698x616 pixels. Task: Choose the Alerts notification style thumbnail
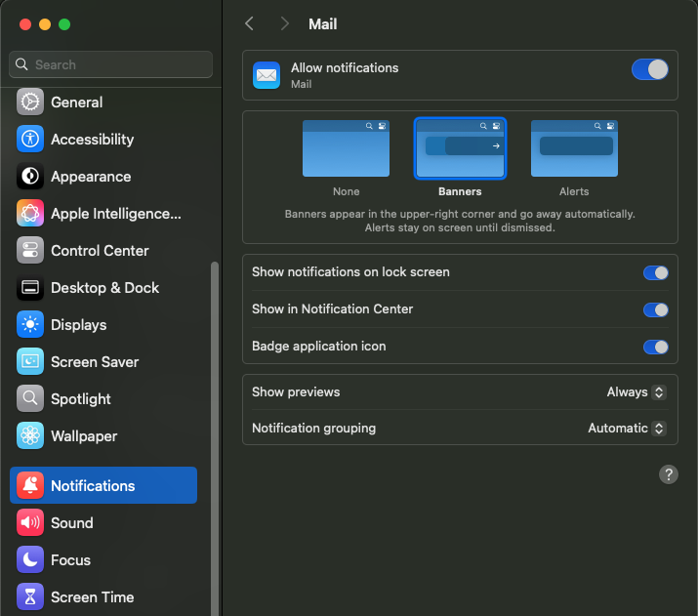pyautogui.click(x=574, y=148)
